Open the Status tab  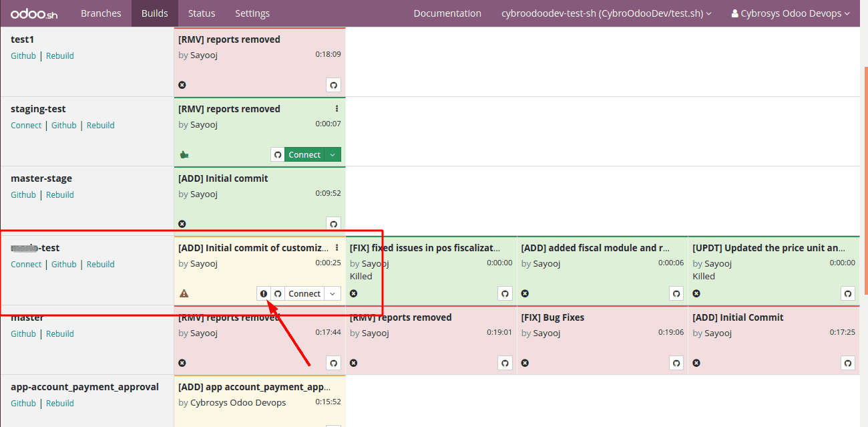[202, 13]
